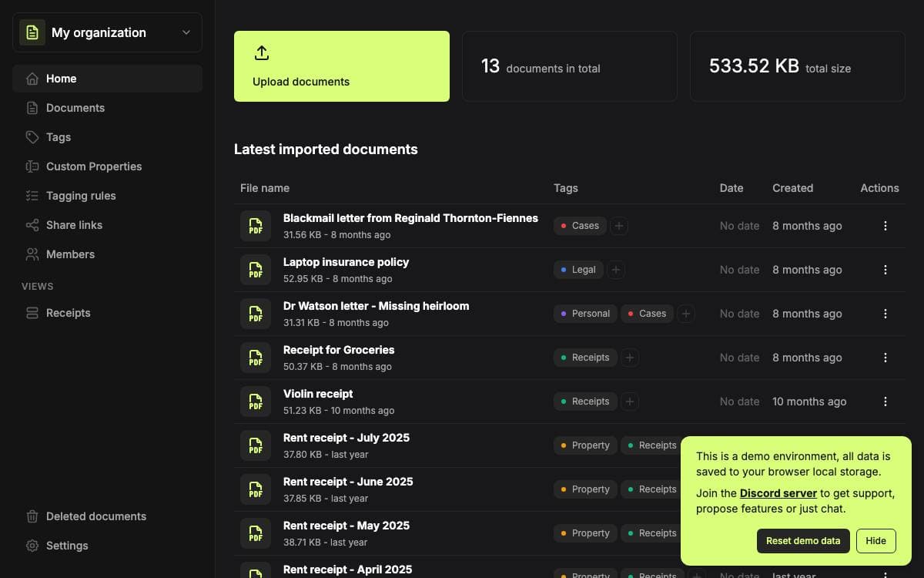
Task: Open Share links in sidebar
Action: point(107,225)
